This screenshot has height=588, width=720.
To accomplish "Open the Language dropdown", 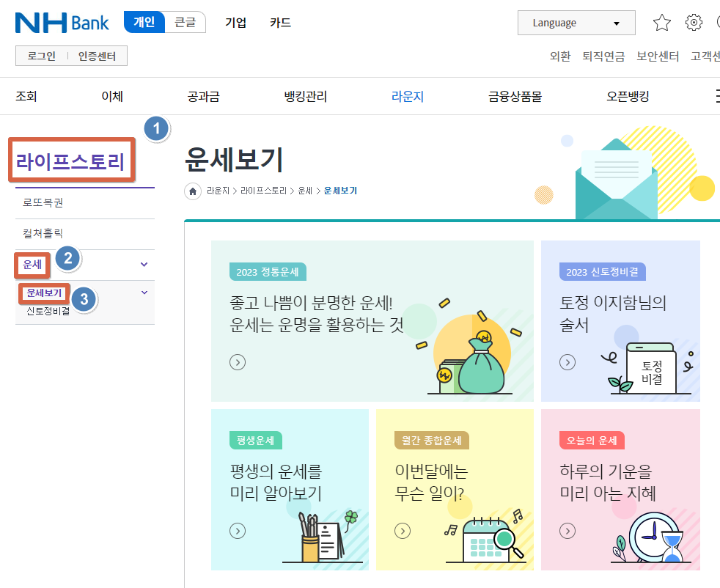I will (x=576, y=23).
